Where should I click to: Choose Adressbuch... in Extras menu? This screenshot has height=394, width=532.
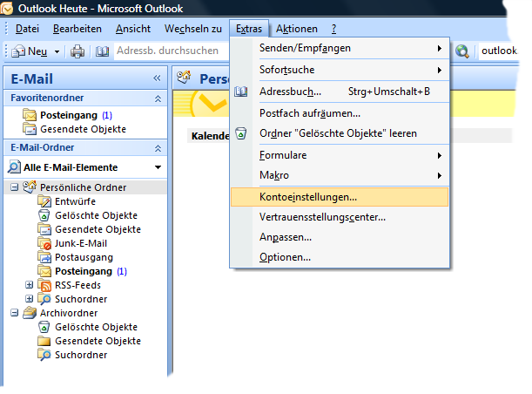coord(340,92)
